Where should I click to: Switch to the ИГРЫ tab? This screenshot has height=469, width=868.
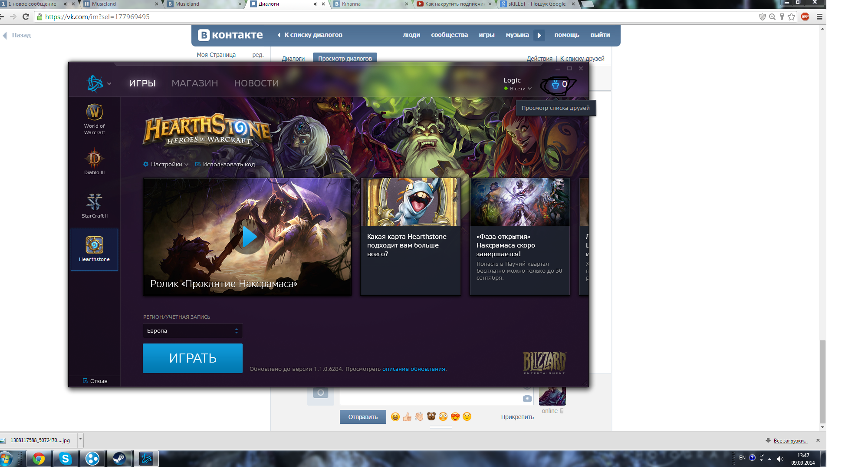(x=142, y=83)
